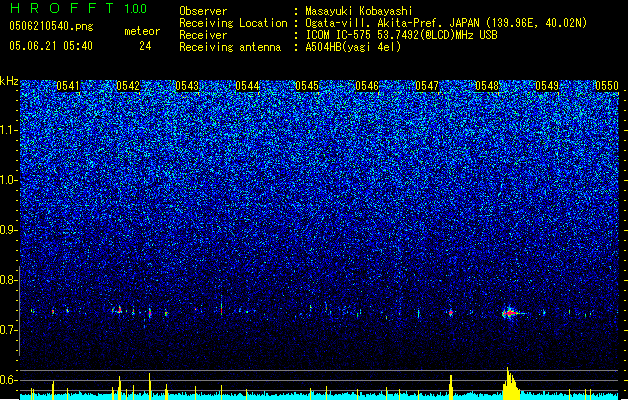Click the 0.7 kHz axis label
Screen dimensions: 629x400
8,330
